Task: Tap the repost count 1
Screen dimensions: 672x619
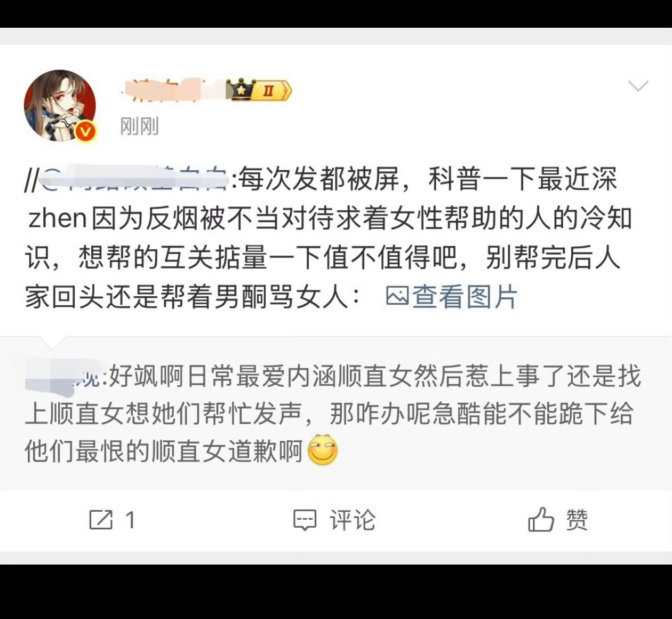Action: point(130,520)
